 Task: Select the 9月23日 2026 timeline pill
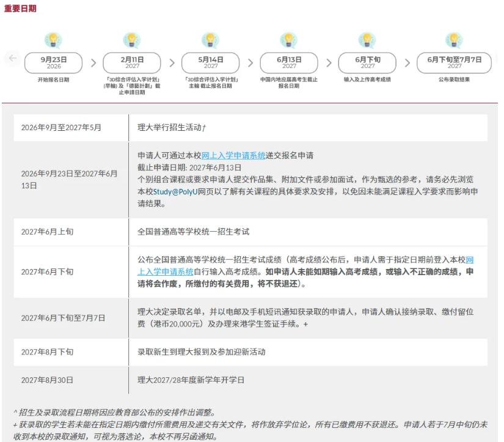pyautogui.click(x=53, y=63)
